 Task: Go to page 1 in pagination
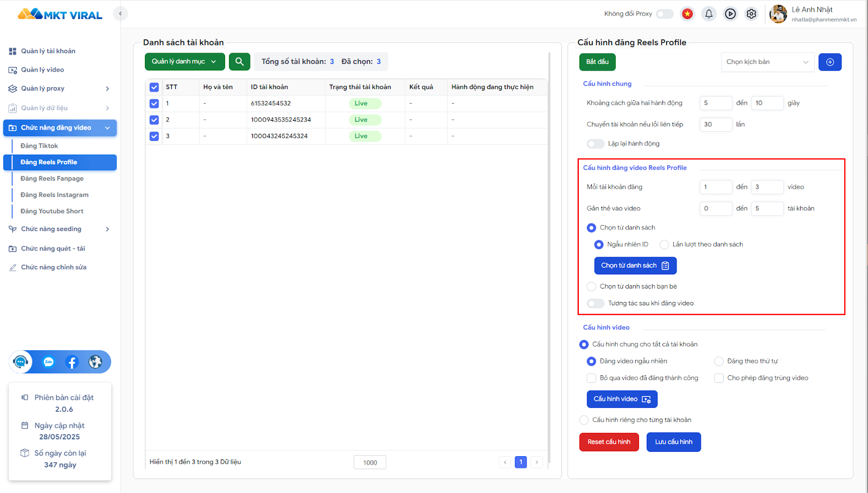pos(521,462)
